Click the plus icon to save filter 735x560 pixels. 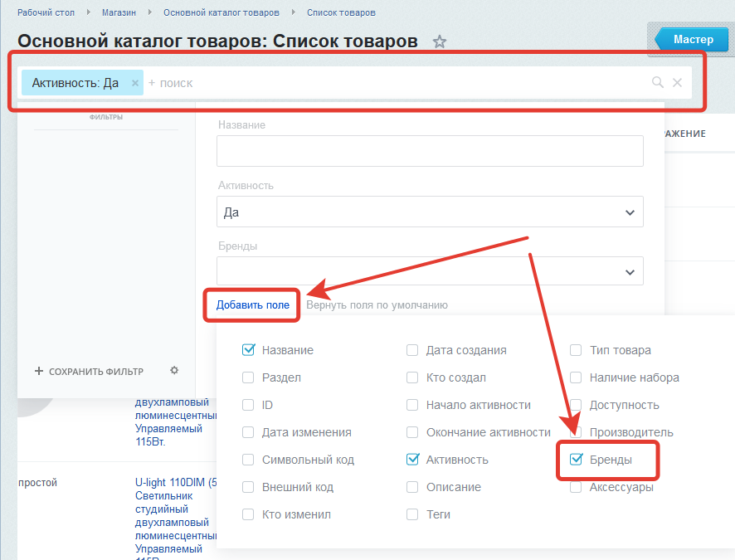click(39, 371)
